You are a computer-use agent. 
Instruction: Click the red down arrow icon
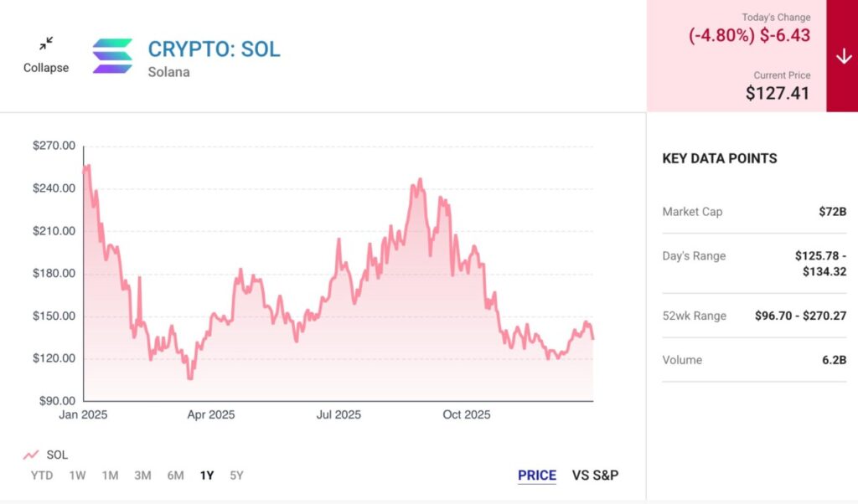(843, 56)
